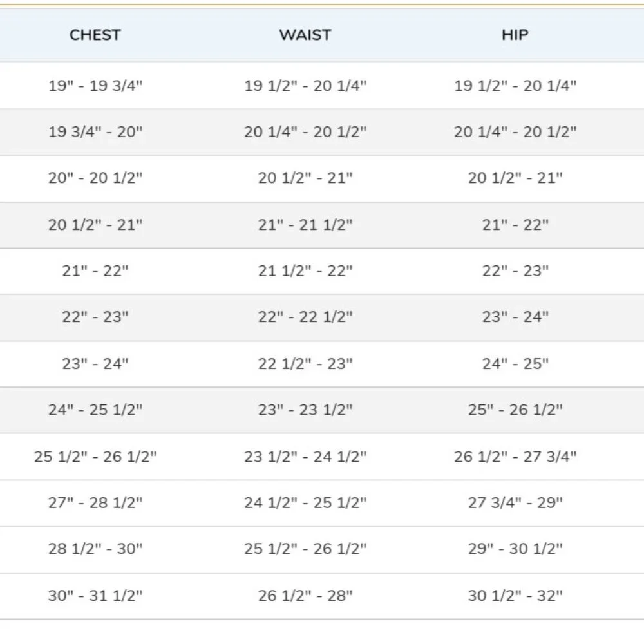The height and width of the screenshot is (644, 644).
Task: Select waist cell 25 1/2" - 26 1/2"
Action: [x=305, y=548]
